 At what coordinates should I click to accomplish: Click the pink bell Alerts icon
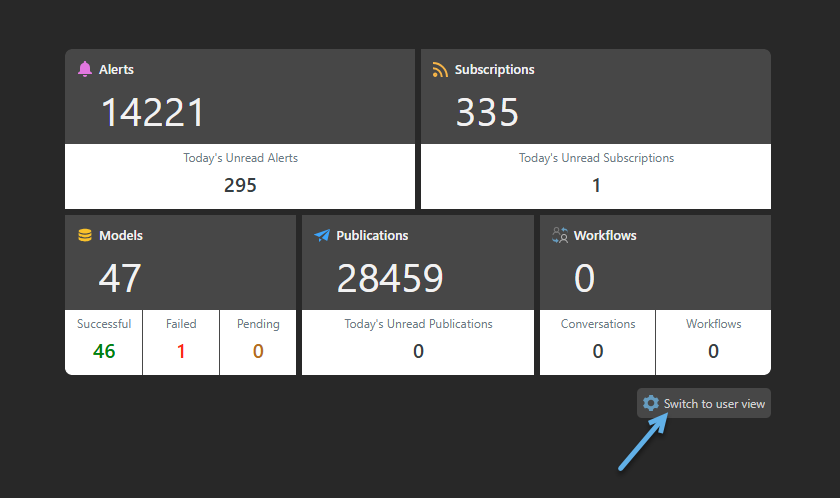coord(85,69)
